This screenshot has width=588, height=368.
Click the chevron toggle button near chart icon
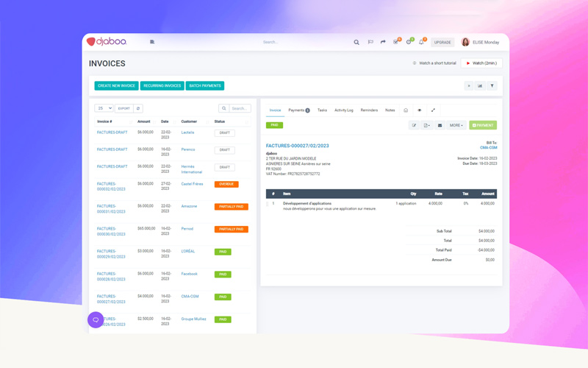469,86
